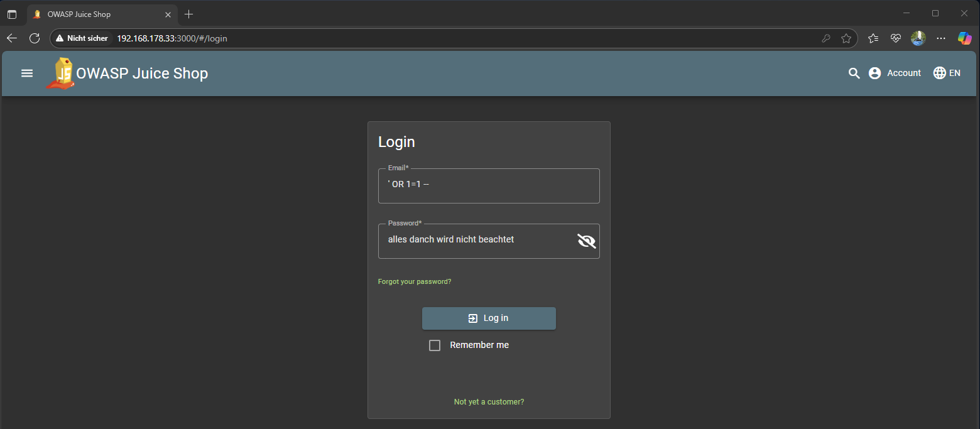The width and height of the screenshot is (980, 429).
Task: Click inside the Email input field
Action: tap(489, 185)
